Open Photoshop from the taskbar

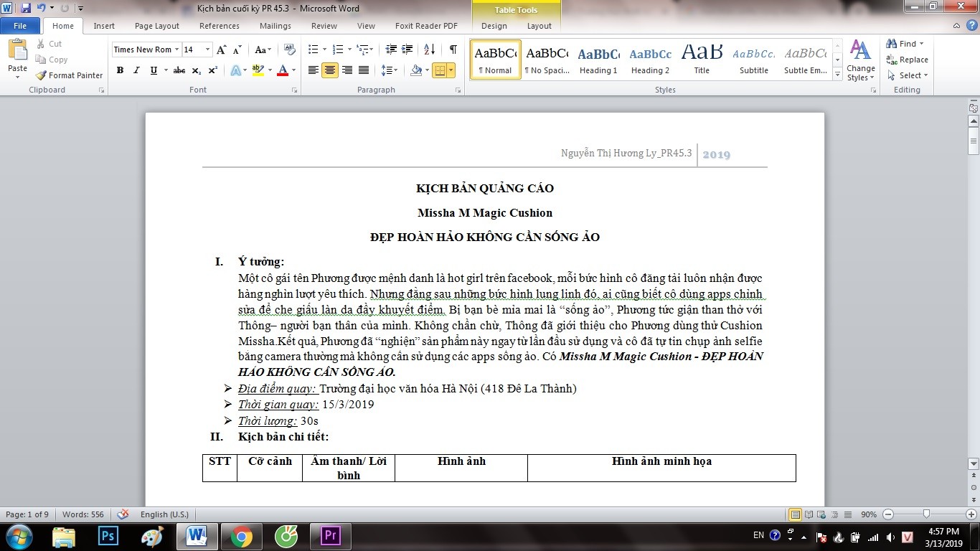[x=108, y=536]
